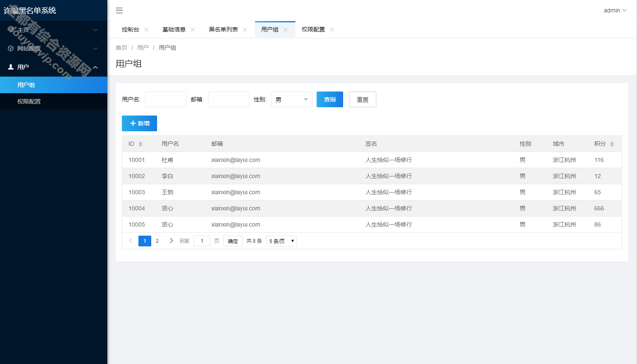Click 用户 in the breadcrumb

tap(143, 48)
